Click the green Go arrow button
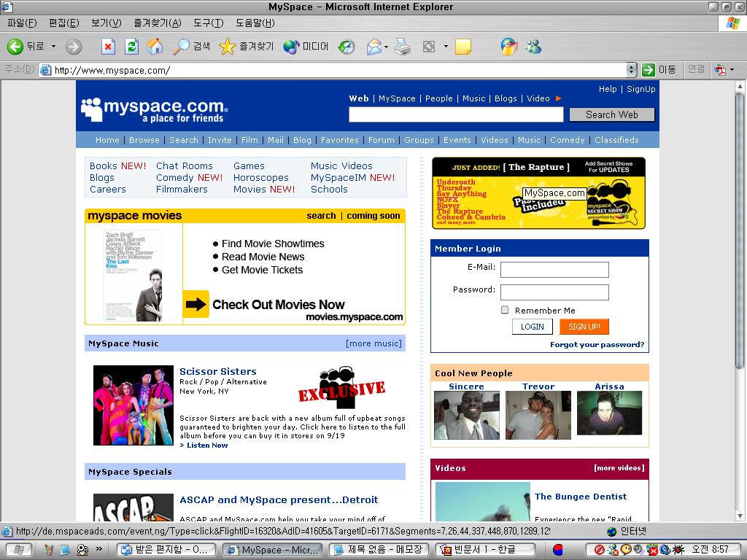 649,69
